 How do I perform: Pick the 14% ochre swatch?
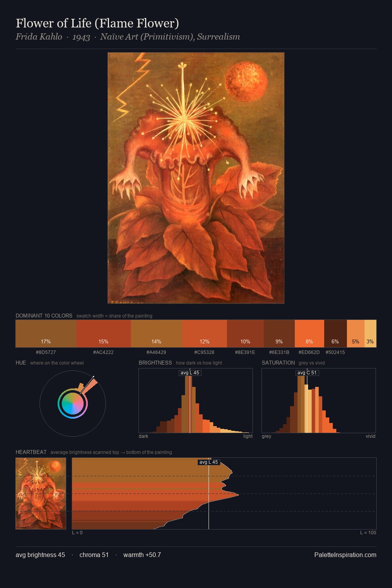tap(156, 334)
